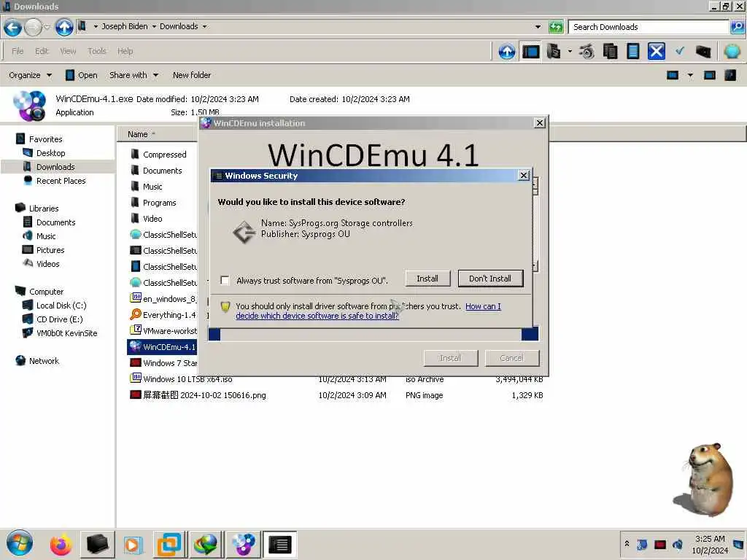Show hidden tray icons arrow
747x560 pixels.
click(x=627, y=544)
